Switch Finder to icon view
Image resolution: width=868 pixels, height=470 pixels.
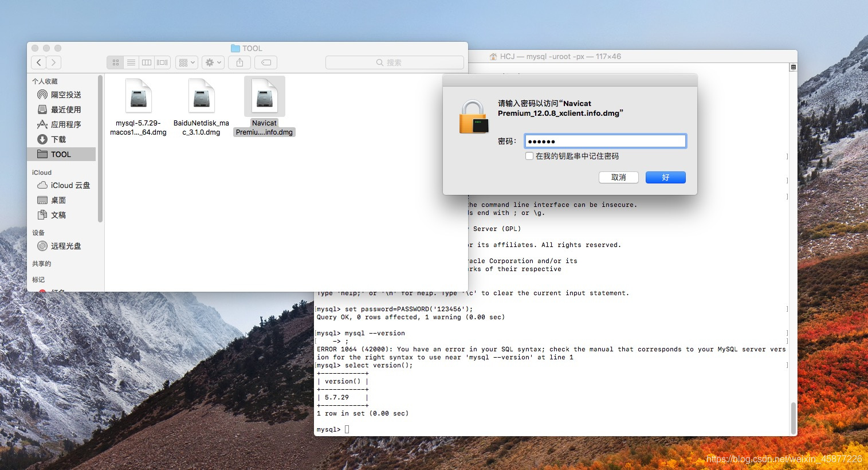tap(115, 62)
